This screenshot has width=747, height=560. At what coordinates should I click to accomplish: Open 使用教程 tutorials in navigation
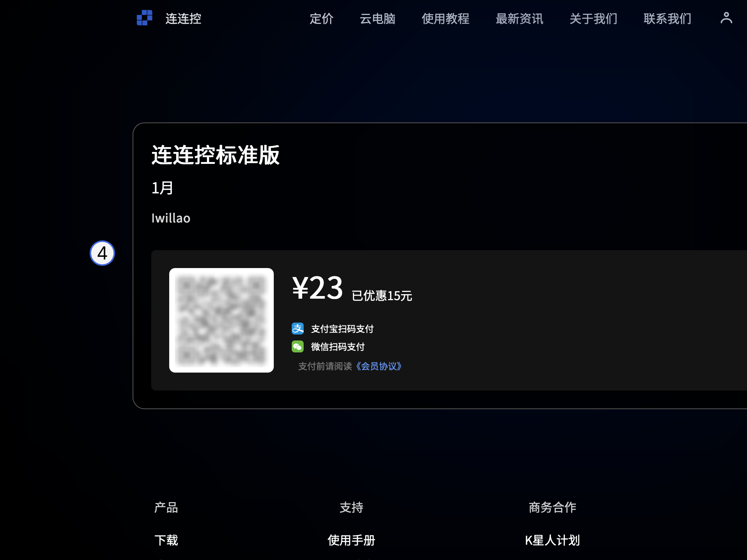click(446, 19)
